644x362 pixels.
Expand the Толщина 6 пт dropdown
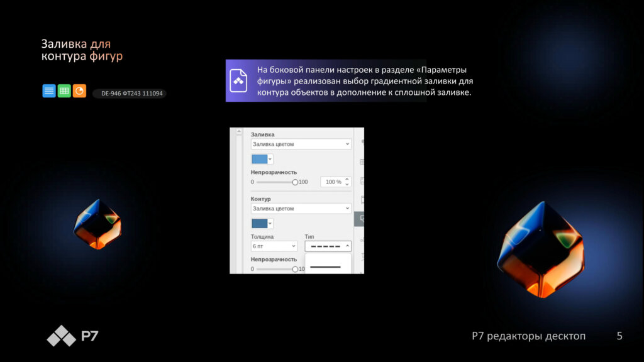[274, 247]
